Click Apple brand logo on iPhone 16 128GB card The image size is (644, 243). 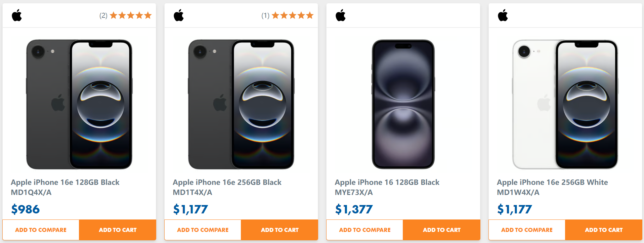(341, 15)
